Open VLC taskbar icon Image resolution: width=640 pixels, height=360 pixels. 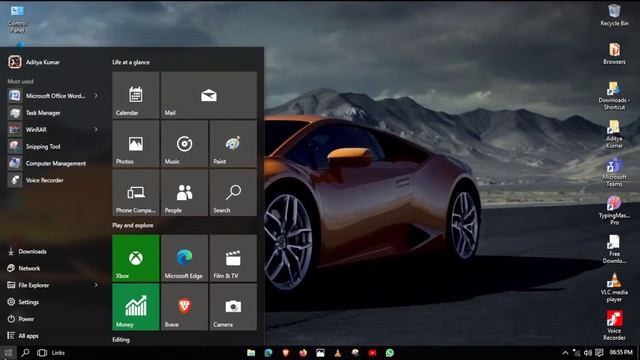click(x=338, y=353)
